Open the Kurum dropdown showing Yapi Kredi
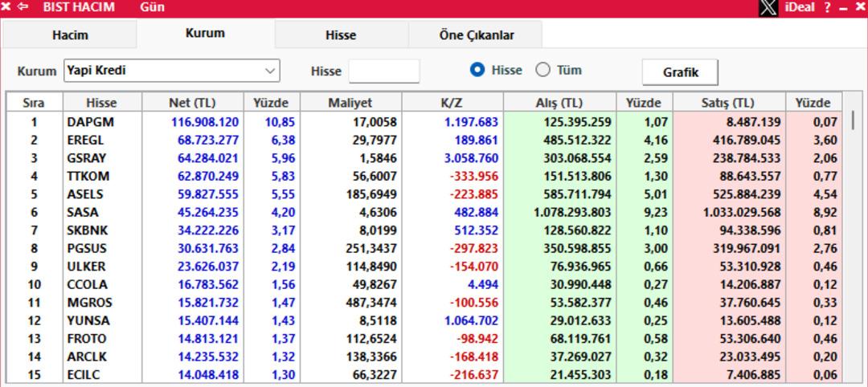Image resolution: width=868 pixels, height=387 pixels. (172, 71)
